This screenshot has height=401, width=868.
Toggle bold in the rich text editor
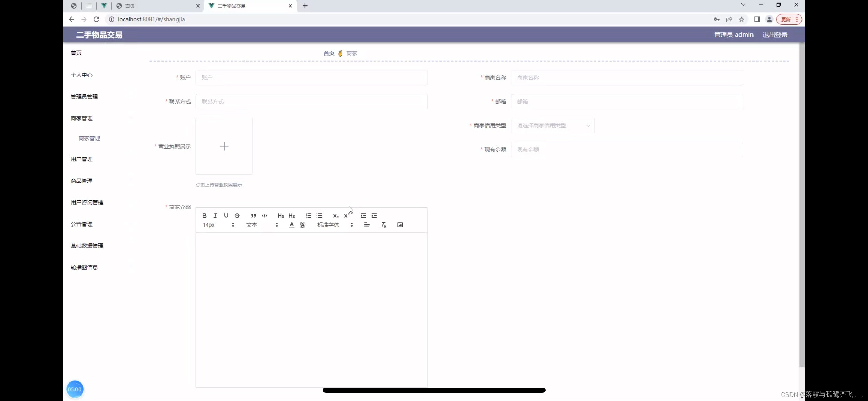pos(204,216)
